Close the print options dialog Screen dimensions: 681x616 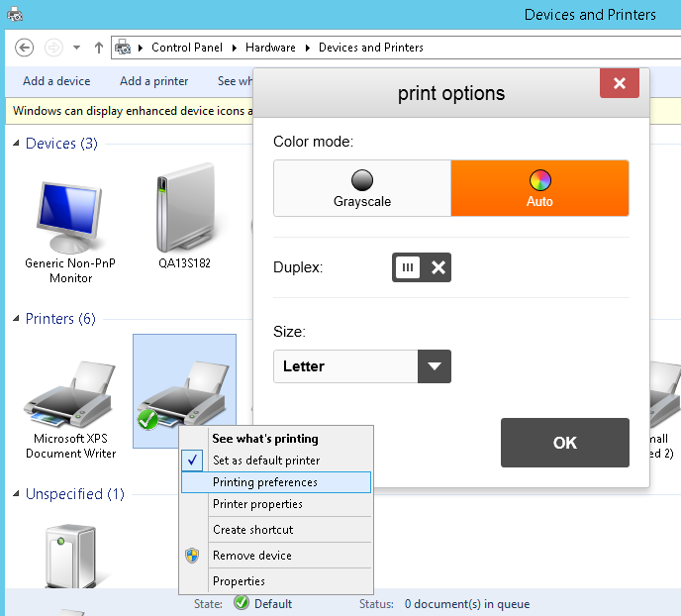[619, 83]
